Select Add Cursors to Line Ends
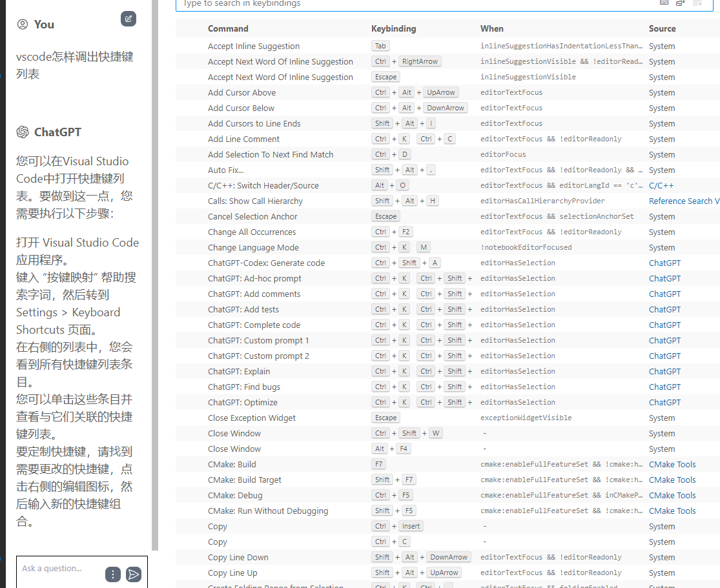The image size is (720, 588). tap(254, 123)
